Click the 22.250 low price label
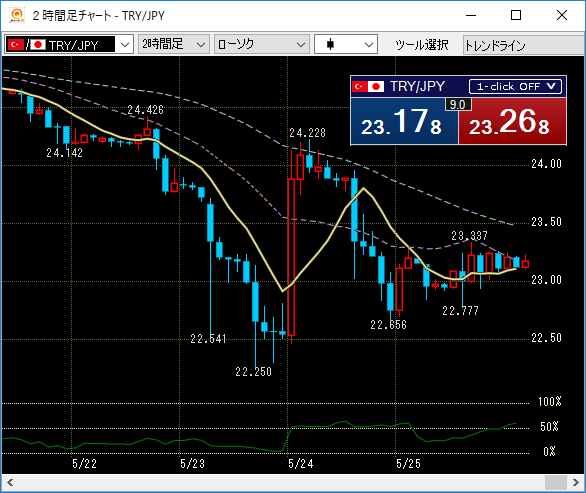 [x=253, y=372]
